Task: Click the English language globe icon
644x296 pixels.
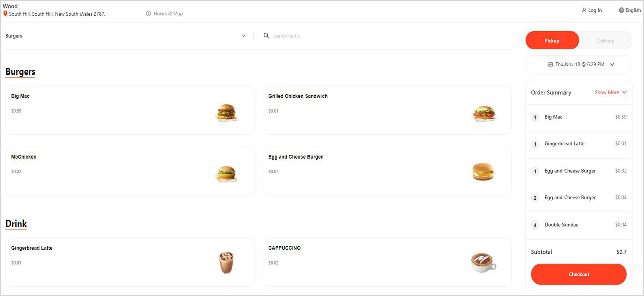Action: point(621,10)
